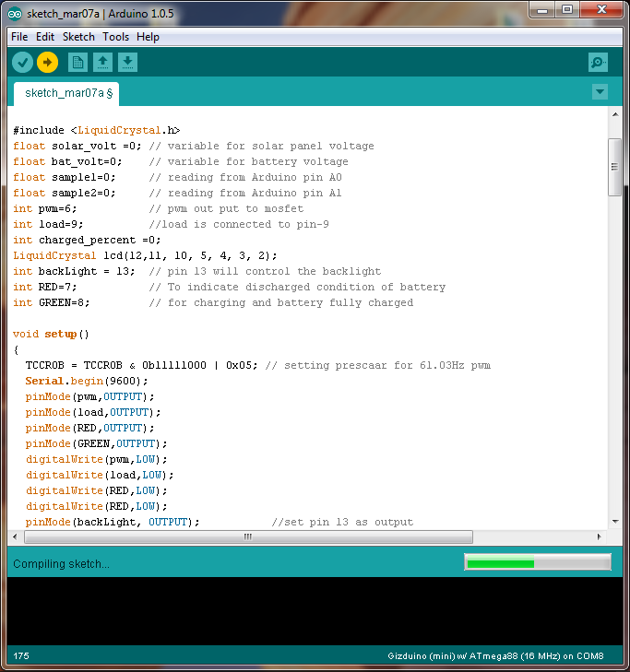Click the 'pinMode(pwm,OUTPUT);' line
Viewport: 630px width, 672px height.
click(x=89, y=397)
